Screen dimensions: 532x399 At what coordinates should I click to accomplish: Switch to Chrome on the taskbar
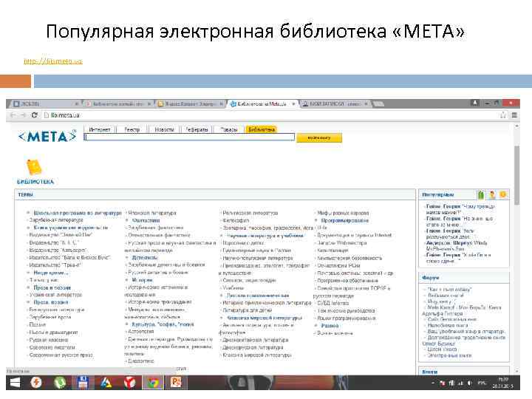click(x=153, y=383)
